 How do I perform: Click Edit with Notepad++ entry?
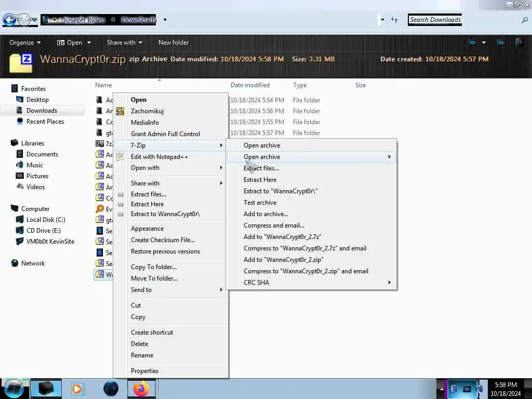coord(159,157)
